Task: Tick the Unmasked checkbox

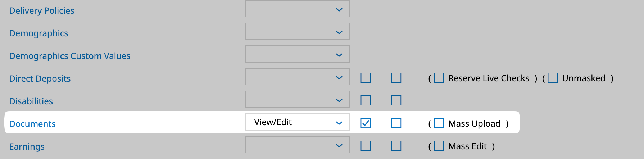Action: (553, 78)
